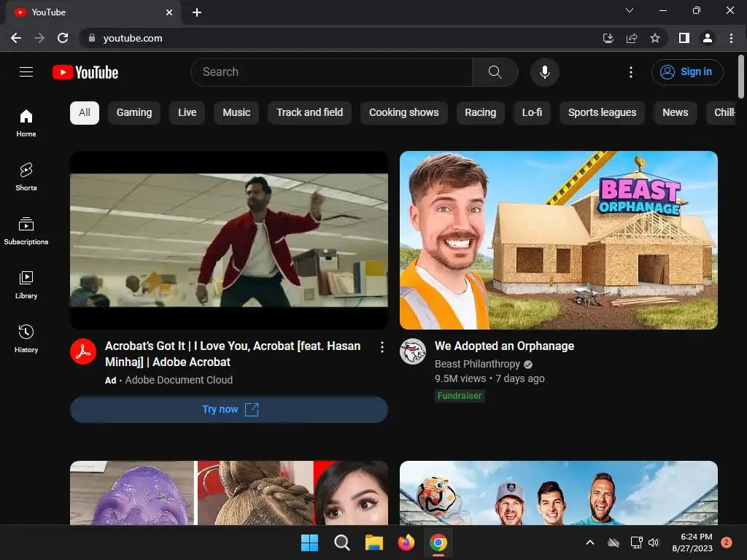Open Acrobat's Got It video title
Image resolution: width=747 pixels, height=560 pixels.
tap(233, 354)
